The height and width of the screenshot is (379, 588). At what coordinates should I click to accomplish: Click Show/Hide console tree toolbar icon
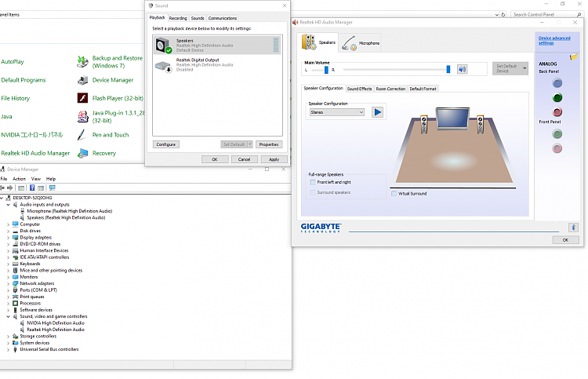(21, 188)
